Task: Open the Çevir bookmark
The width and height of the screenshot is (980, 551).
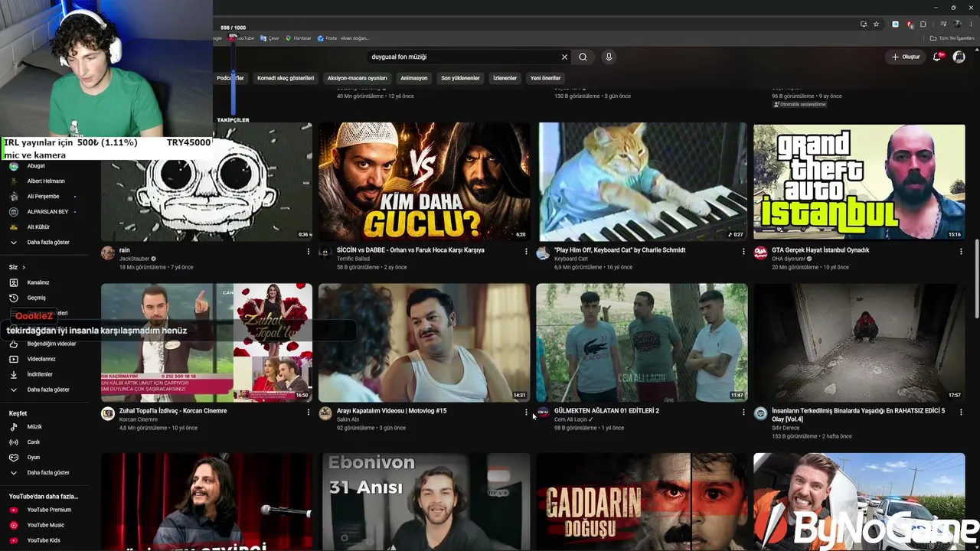Action: 269,38
